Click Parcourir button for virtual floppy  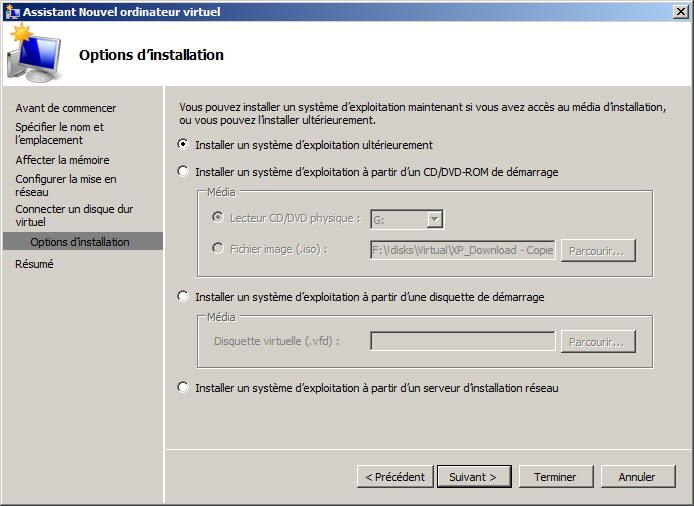(598, 342)
